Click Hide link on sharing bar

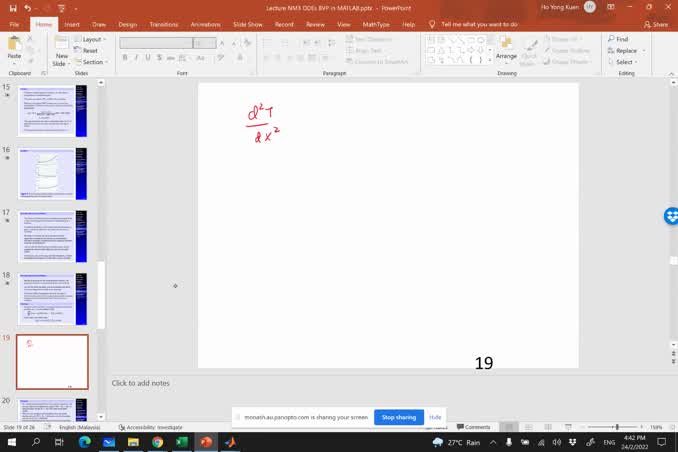point(435,417)
